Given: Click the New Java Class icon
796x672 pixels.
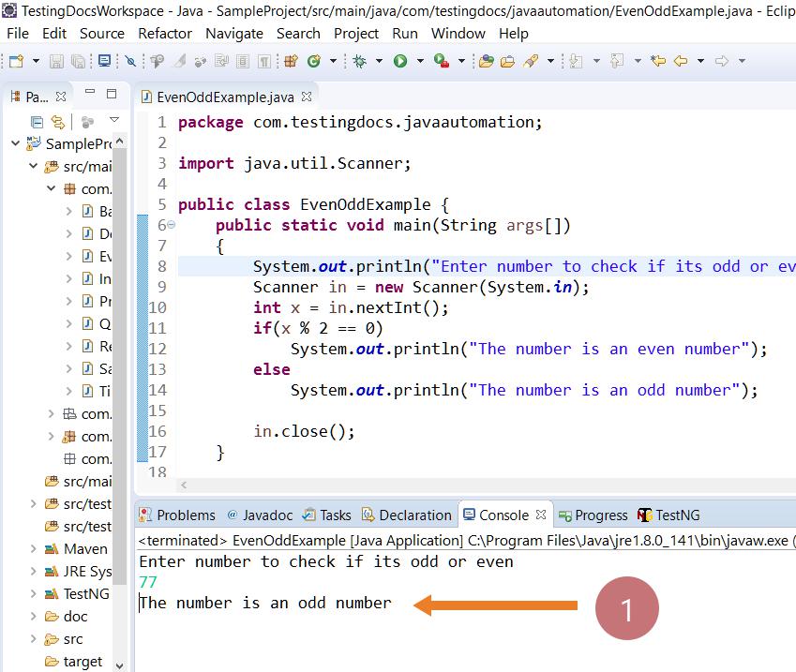Looking at the screenshot, I should pos(314,62).
